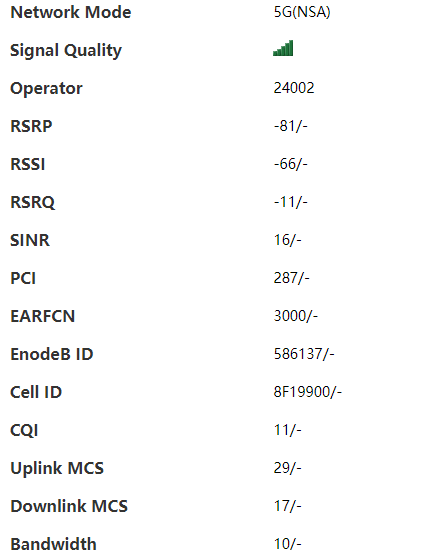Click the Operator row label

pos(46,89)
